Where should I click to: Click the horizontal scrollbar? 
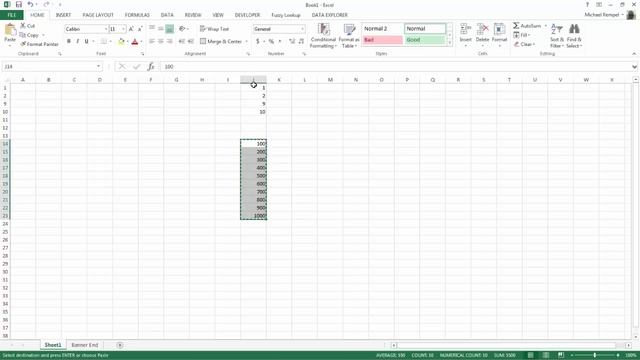click(x=506, y=345)
